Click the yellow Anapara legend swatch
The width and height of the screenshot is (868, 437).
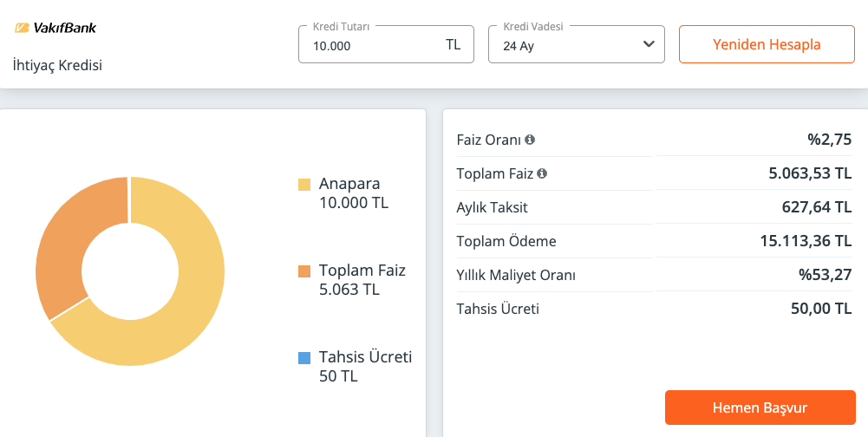pos(304,185)
